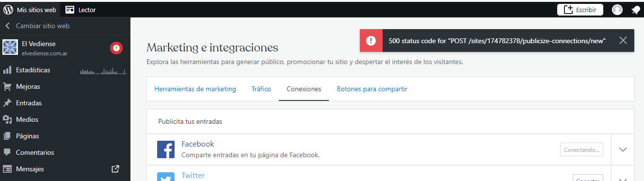This screenshot has width=644, height=181.
Task: Click the Escribir new post button
Action: [580, 10]
